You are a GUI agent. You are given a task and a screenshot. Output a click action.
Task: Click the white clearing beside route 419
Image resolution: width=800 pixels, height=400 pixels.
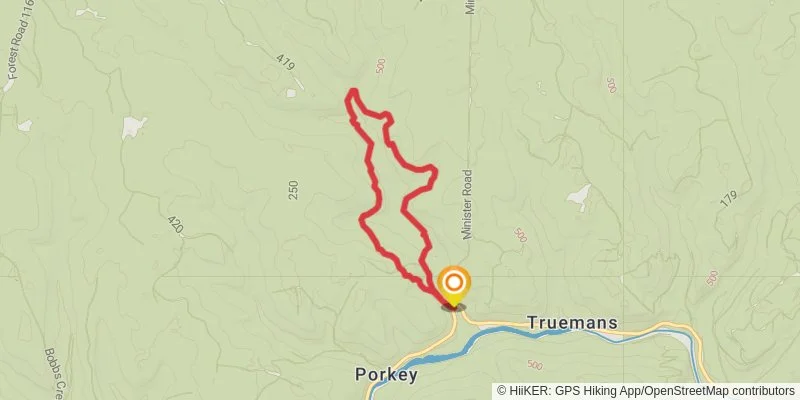click(290, 93)
